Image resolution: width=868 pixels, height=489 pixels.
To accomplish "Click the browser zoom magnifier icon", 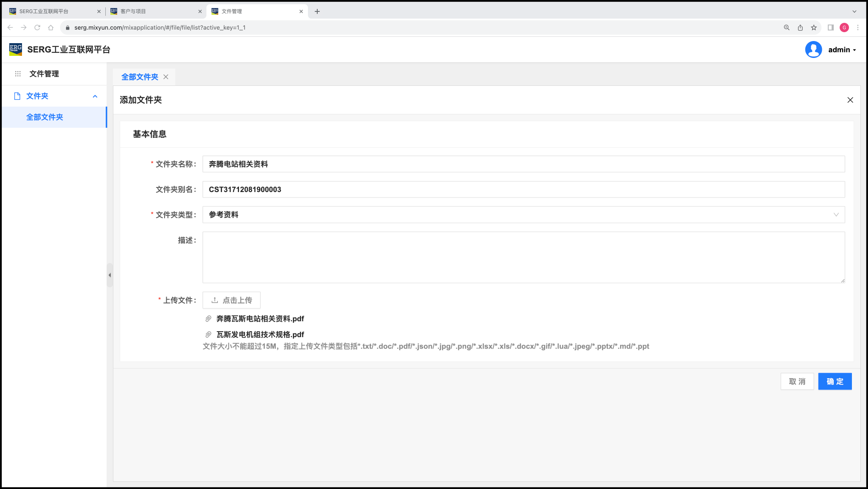I will pyautogui.click(x=787, y=27).
